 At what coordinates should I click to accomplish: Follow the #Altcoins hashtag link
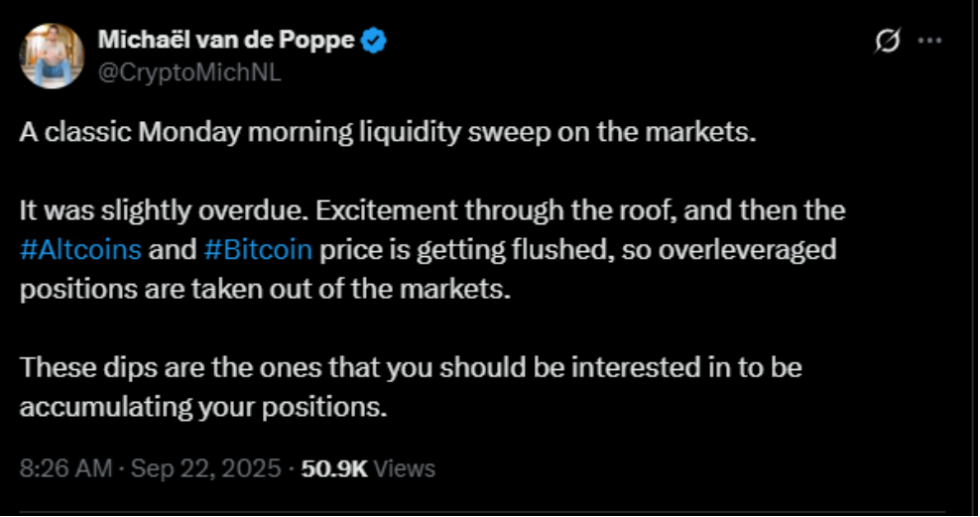coord(80,249)
